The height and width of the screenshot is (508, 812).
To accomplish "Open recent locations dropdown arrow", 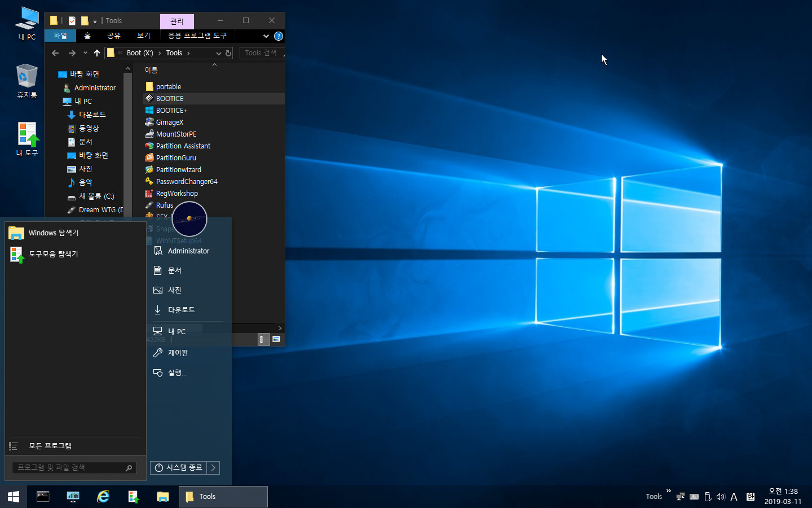I will click(x=85, y=53).
